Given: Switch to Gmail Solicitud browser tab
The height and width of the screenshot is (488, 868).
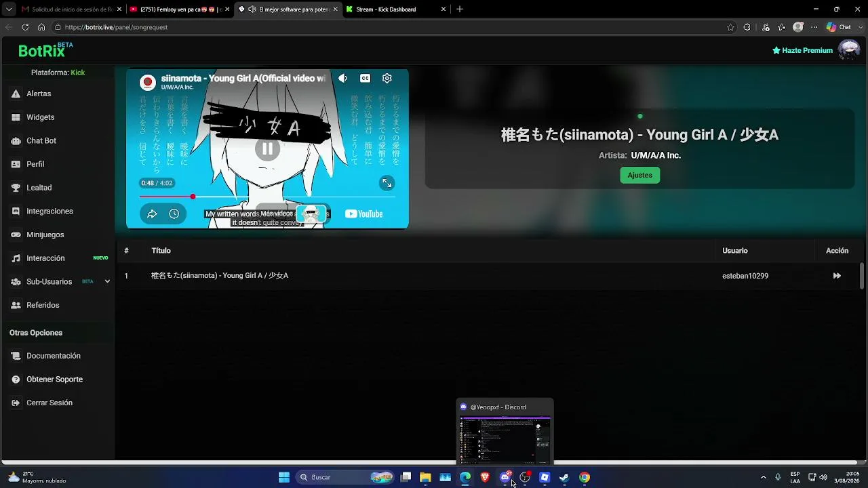Looking at the screenshot, I should pyautogui.click(x=70, y=9).
